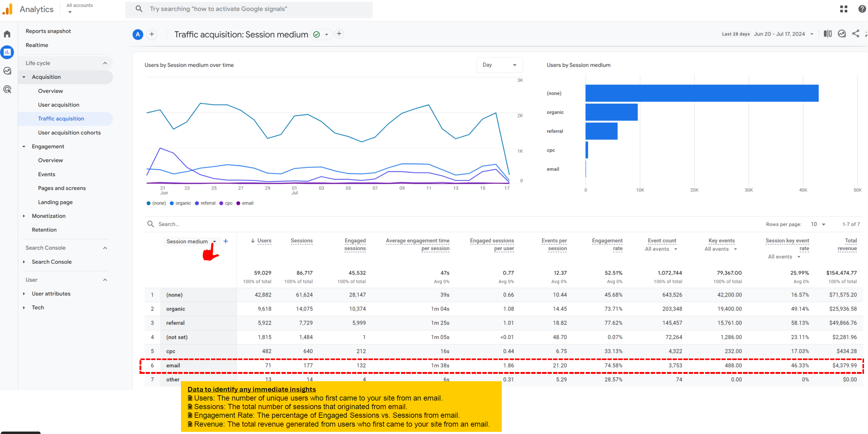Open the Explore icon in left rail
Viewport: 868px width, 434px height.
tap(7, 71)
